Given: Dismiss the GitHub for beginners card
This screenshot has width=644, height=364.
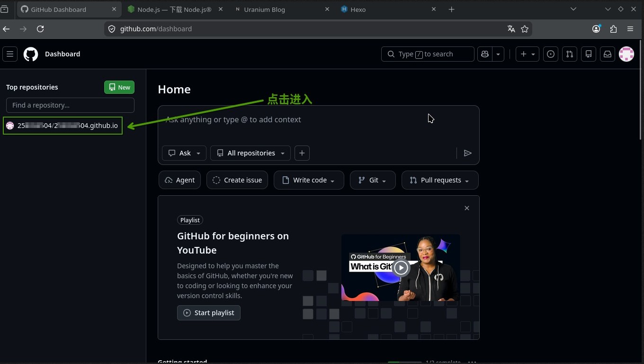Looking at the screenshot, I should coord(467,208).
